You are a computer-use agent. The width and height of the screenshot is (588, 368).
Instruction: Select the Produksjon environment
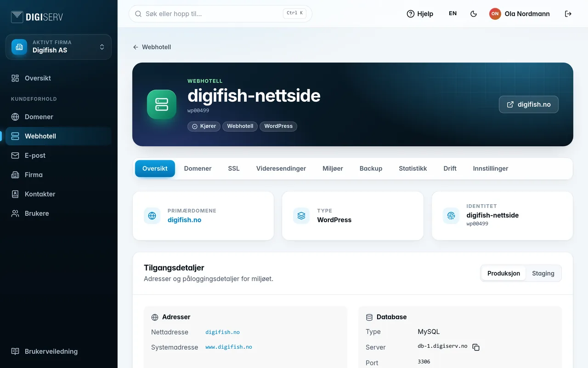pos(503,273)
